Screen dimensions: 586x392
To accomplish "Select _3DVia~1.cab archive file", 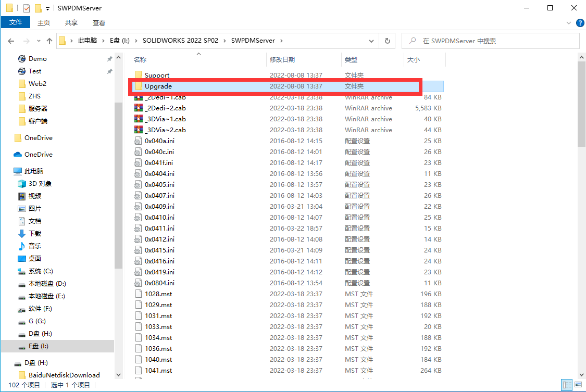I will (165, 119).
